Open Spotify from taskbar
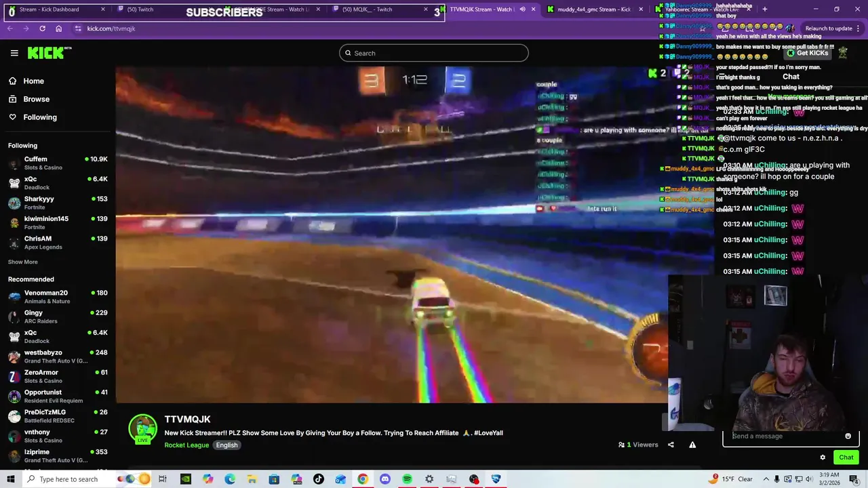This screenshot has height=488, width=868. [x=407, y=479]
